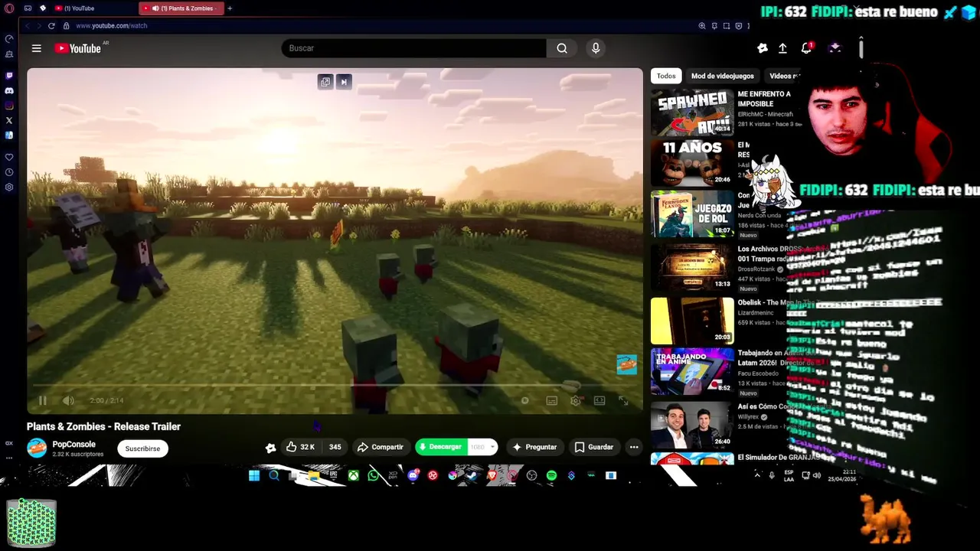Reload the page in the browser
Screen dimensions: 980x551
[x=51, y=26]
